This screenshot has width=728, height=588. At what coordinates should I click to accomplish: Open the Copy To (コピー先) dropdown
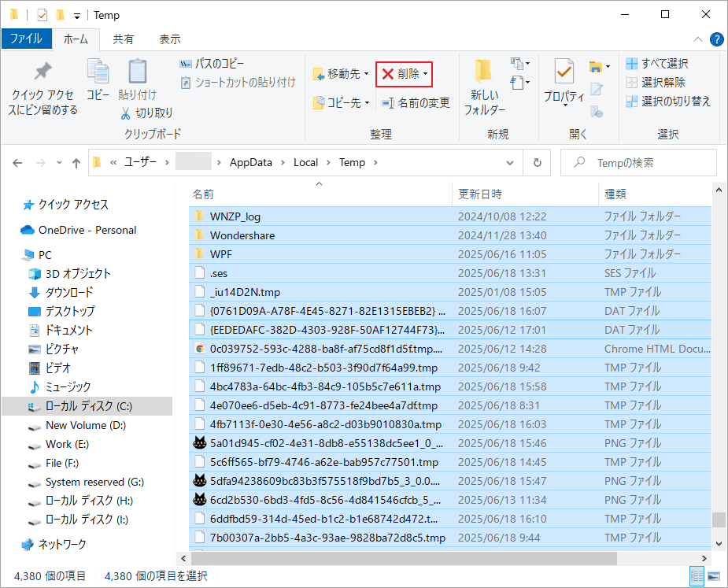click(341, 102)
